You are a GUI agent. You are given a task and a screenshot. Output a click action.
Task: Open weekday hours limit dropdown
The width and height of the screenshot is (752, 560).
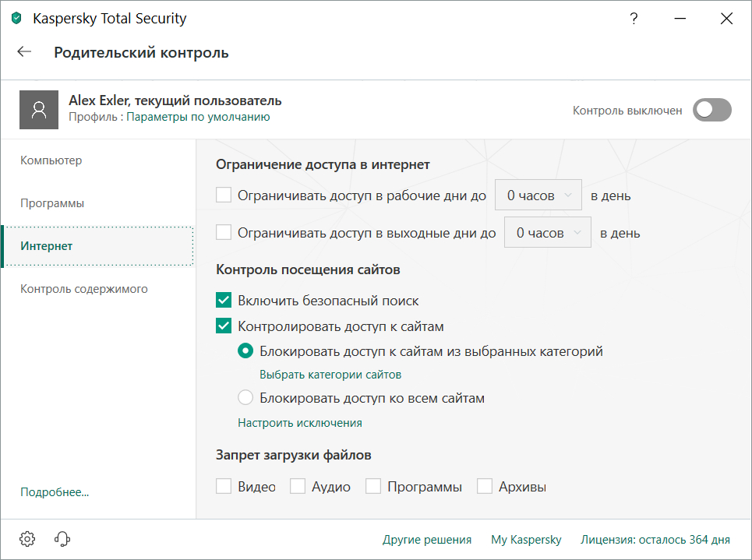point(538,195)
